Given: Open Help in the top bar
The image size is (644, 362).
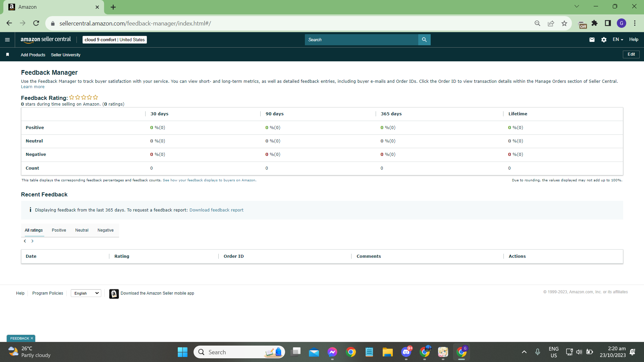Looking at the screenshot, I should [x=634, y=40].
